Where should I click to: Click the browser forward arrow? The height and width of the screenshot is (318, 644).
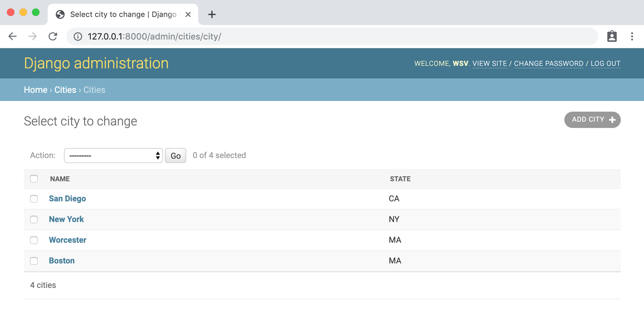click(x=33, y=36)
